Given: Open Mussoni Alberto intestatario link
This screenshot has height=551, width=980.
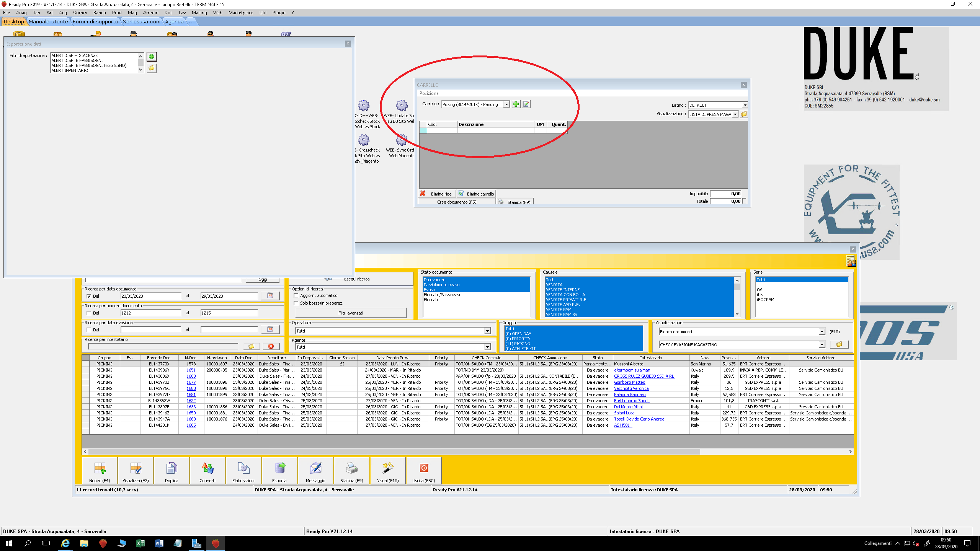Looking at the screenshot, I should (x=629, y=364).
